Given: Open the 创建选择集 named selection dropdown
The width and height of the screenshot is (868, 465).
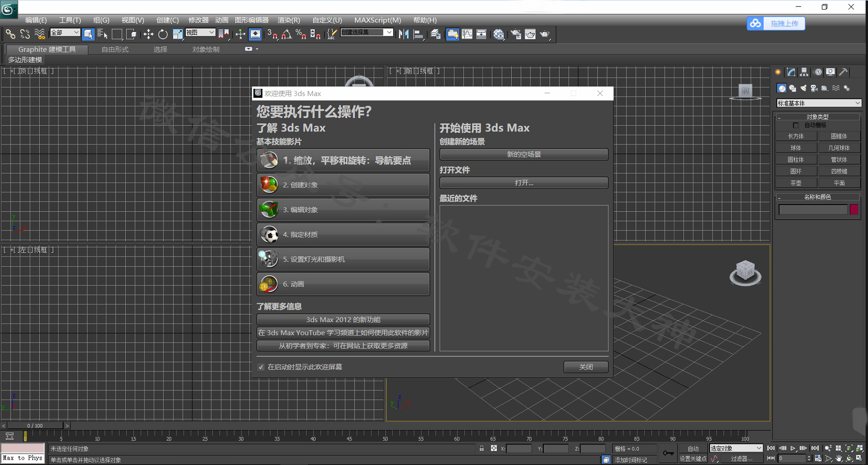Looking at the screenshot, I should pyautogui.click(x=367, y=32).
